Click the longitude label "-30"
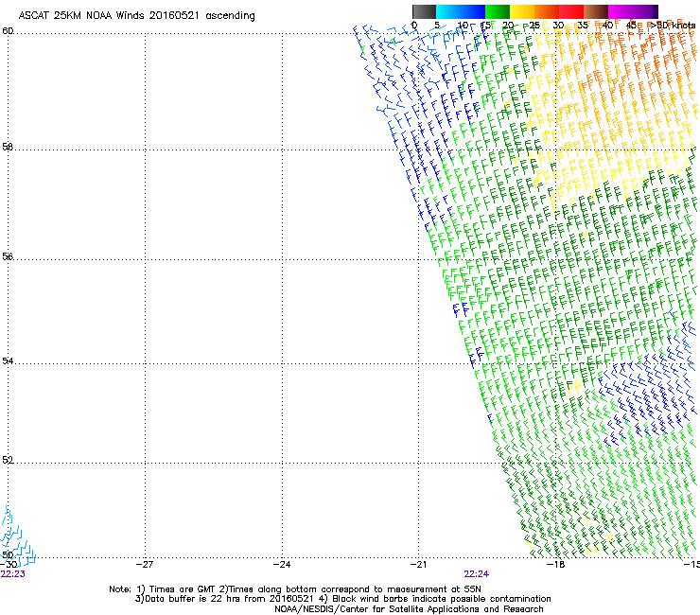The width and height of the screenshot is (700, 615). coord(9,564)
